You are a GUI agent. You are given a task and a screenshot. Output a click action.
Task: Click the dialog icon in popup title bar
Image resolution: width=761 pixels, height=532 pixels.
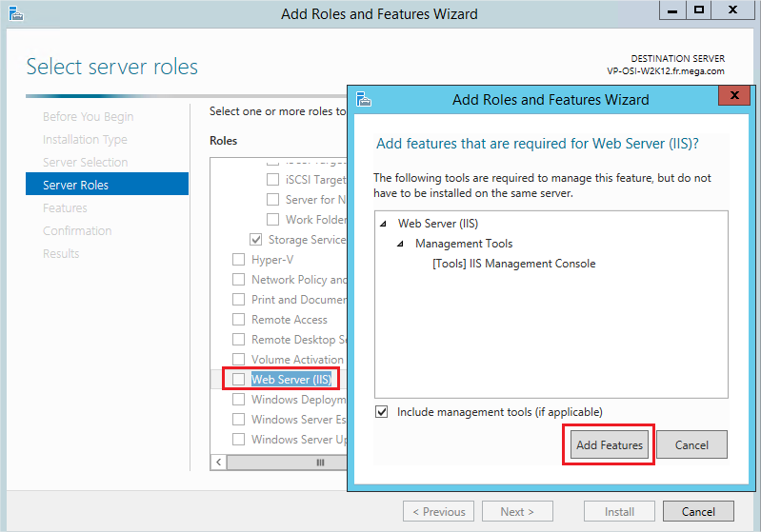(364, 99)
